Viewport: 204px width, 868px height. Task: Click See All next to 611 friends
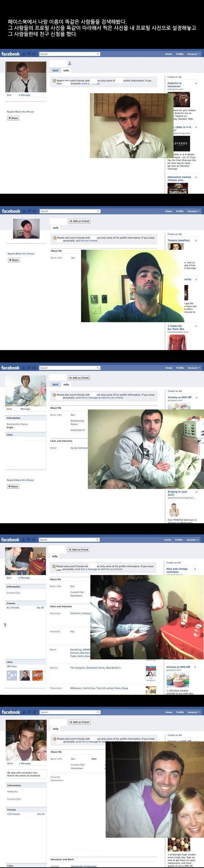[x=40, y=608]
